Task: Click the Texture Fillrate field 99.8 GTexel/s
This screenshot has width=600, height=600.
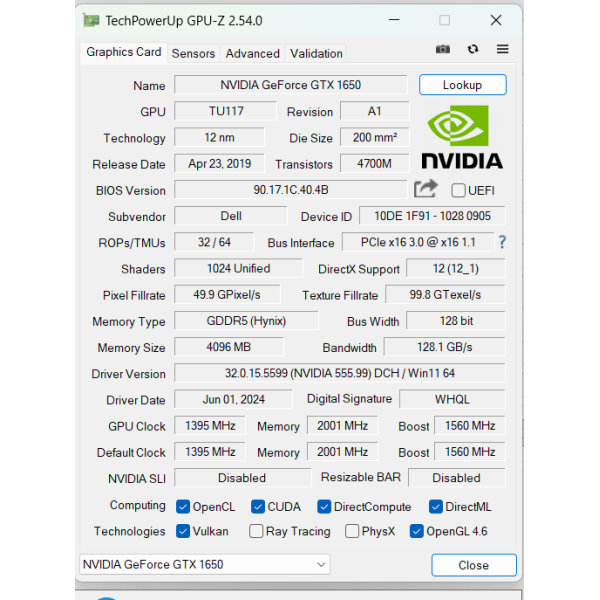Action: tap(445, 295)
